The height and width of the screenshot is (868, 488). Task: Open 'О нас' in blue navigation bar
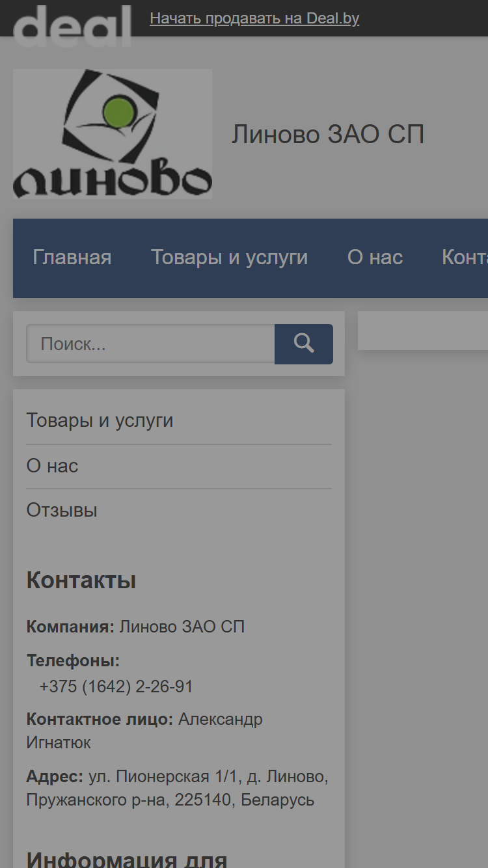coord(375,258)
